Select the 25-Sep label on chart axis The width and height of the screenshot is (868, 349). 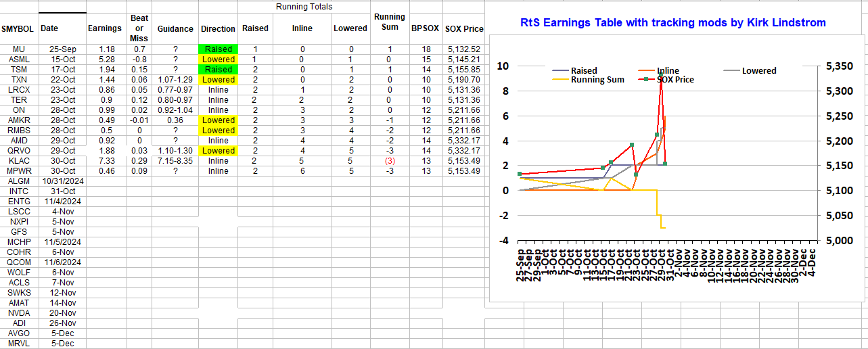(520, 266)
